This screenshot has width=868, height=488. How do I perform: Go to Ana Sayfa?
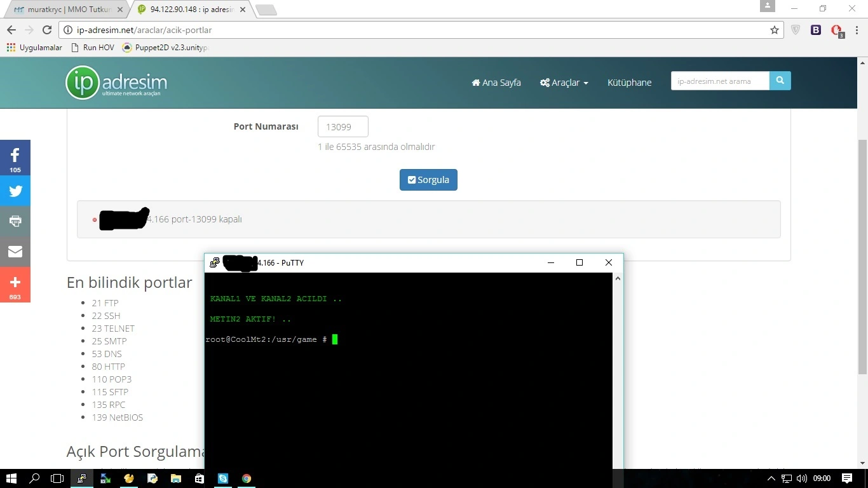(496, 83)
